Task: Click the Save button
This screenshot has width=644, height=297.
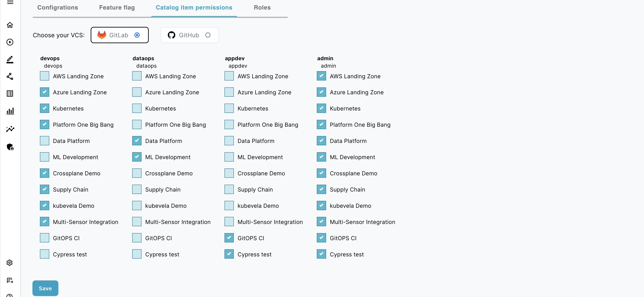Action: (45, 288)
